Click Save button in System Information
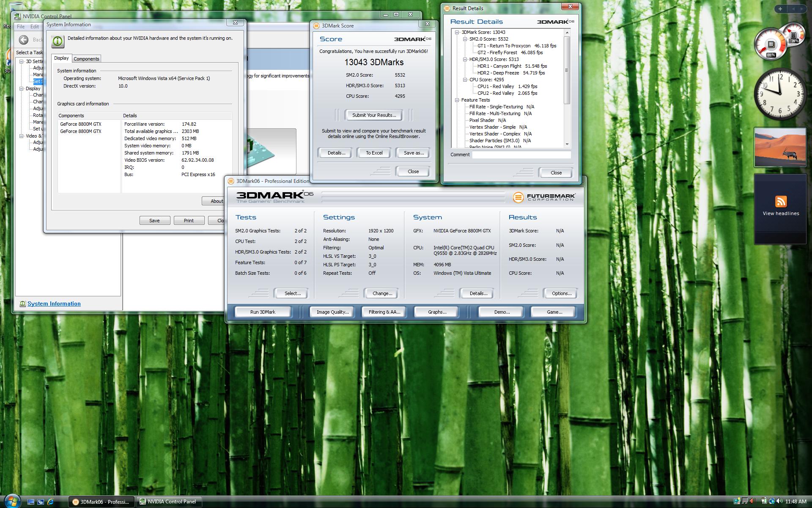Screen dimensions: 812x508 (x=154, y=221)
